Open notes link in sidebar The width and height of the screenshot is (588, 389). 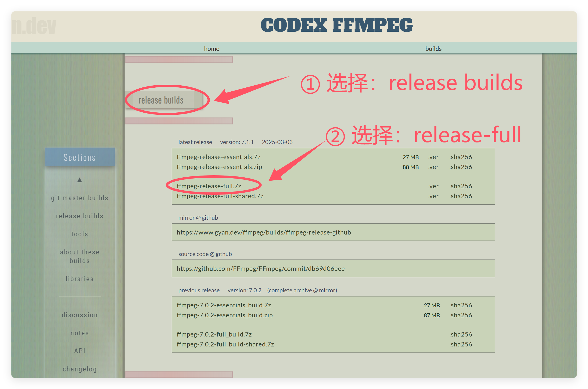click(x=80, y=333)
